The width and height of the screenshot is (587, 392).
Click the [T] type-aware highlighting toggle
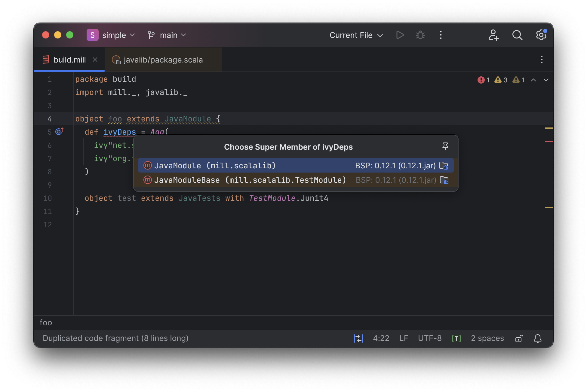click(x=456, y=338)
